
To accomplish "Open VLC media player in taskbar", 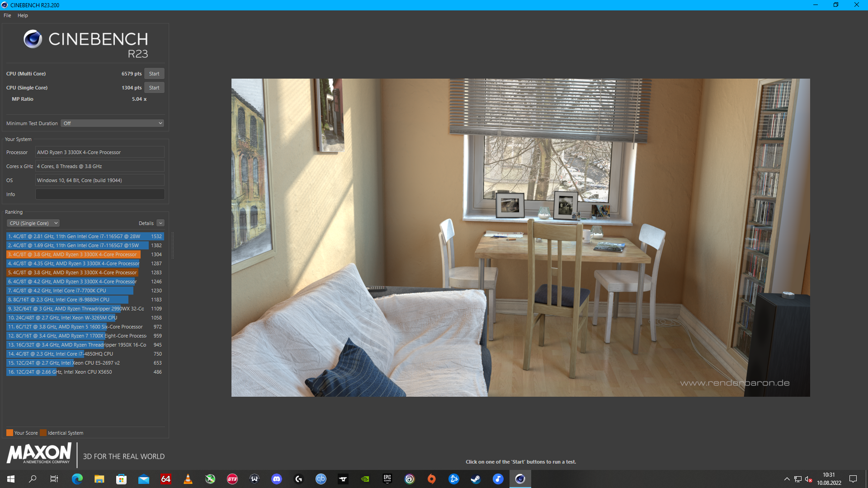I will (188, 479).
